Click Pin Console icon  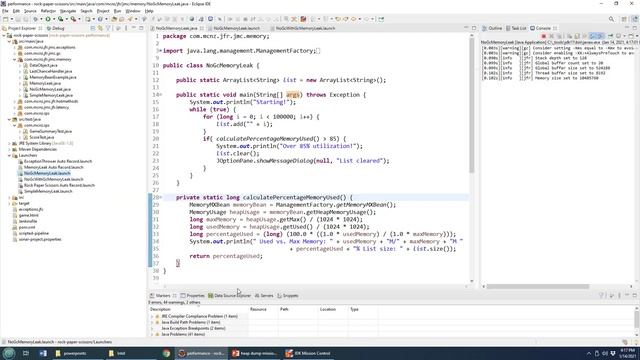[x=611, y=36]
